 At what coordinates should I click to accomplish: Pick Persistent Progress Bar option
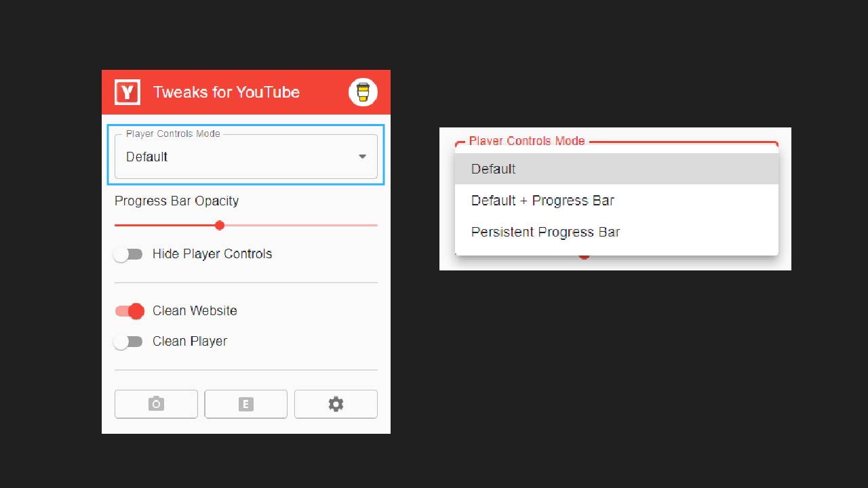(545, 232)
